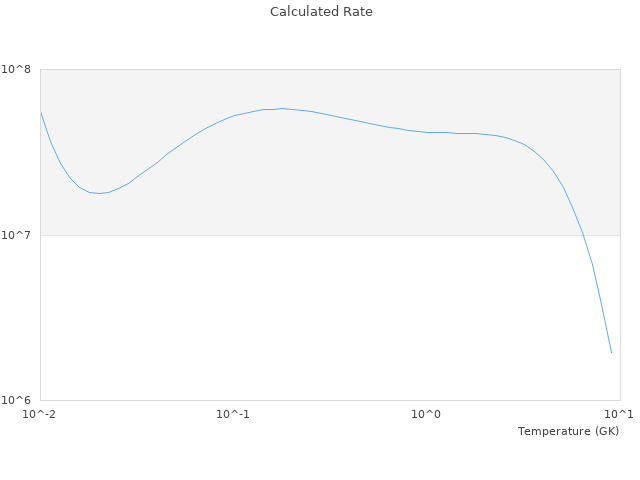Click the highest peak of the blue curve

(x=281, y=108)
